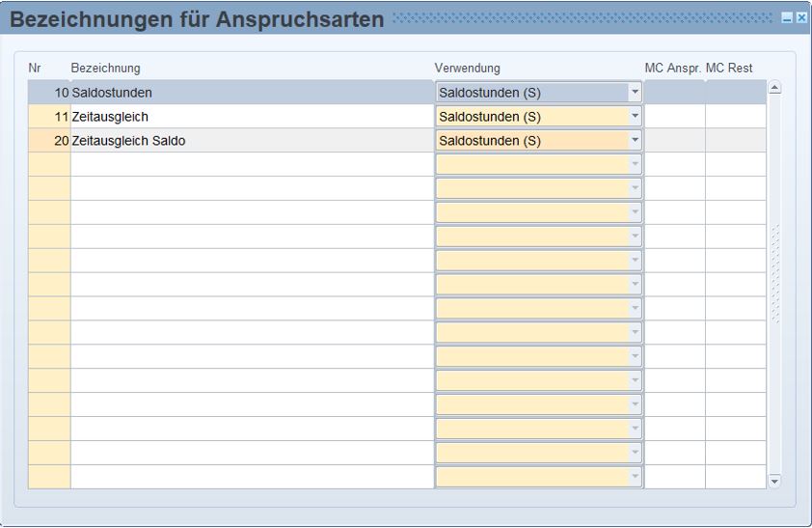The image size is (812, 528).
Task: Click the Verwendung column header
Action: pos(467,68)
